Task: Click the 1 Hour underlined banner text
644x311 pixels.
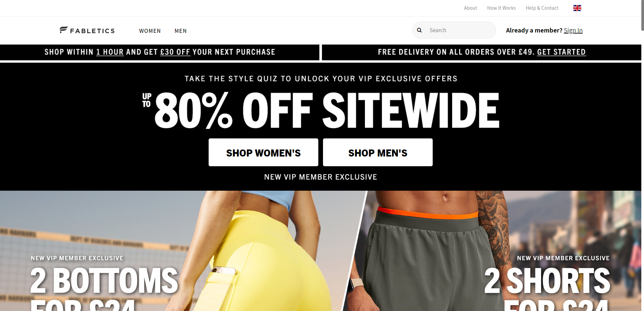Action: point(110,52)
